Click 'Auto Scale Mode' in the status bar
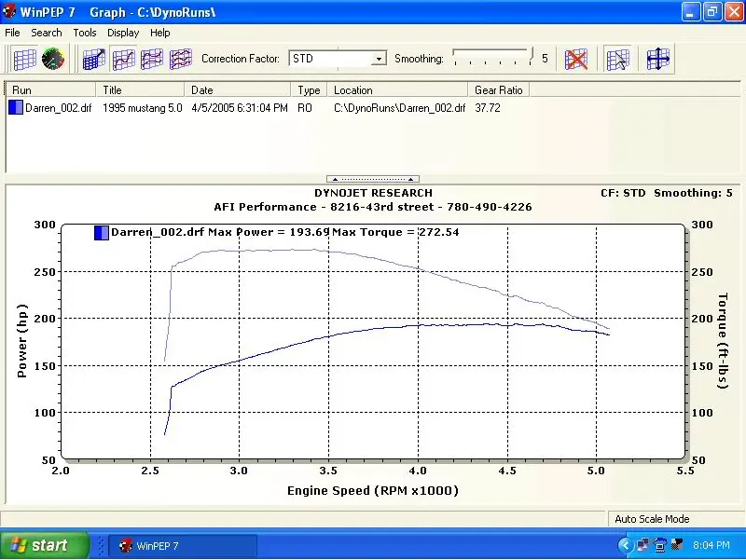 pyautogui.click(x=652, y=519)
